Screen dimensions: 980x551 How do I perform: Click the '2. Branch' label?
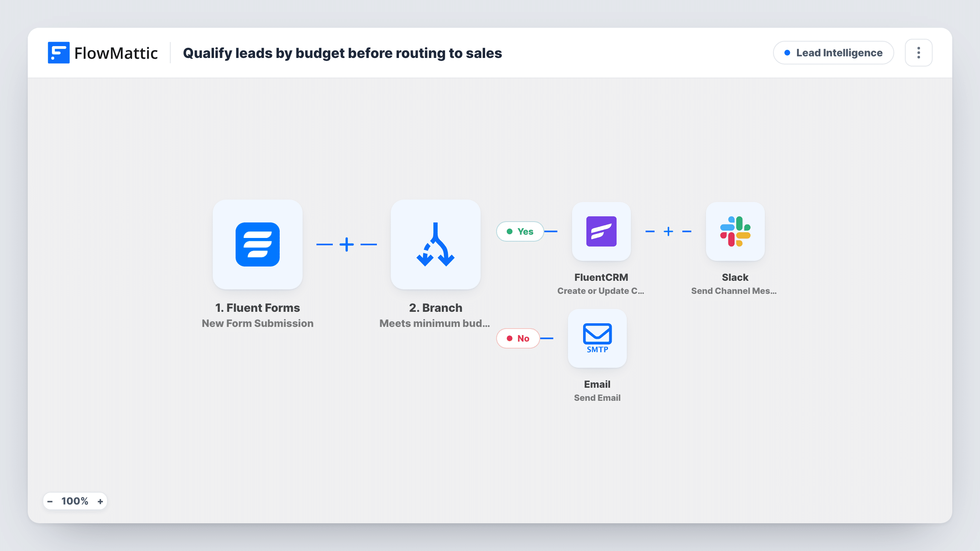tap(436, 308)
